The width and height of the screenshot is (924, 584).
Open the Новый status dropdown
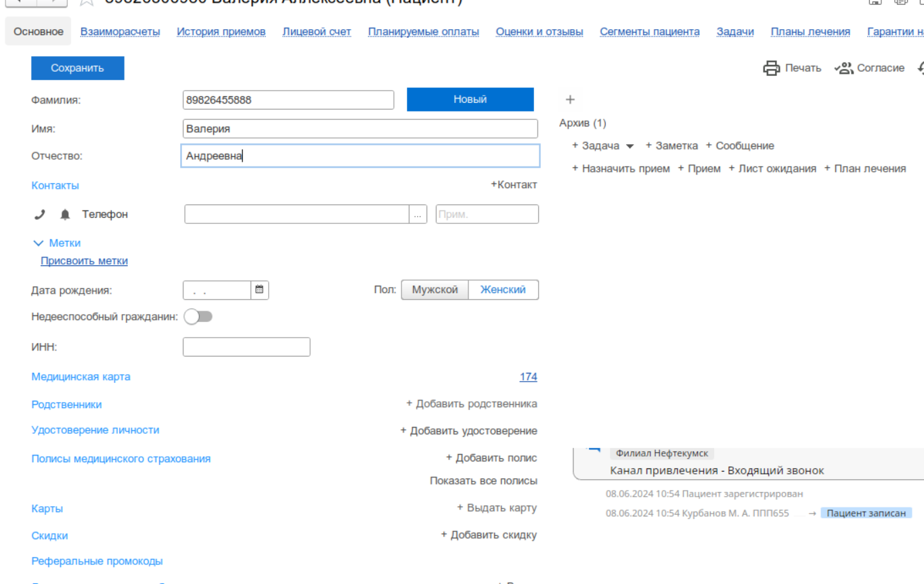click(470, 99)
